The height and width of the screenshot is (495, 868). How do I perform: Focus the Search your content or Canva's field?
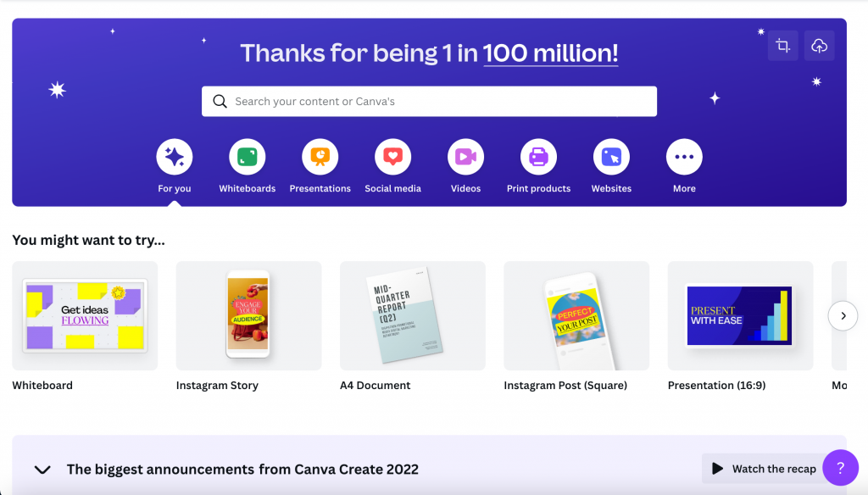(x=429, y=102)
